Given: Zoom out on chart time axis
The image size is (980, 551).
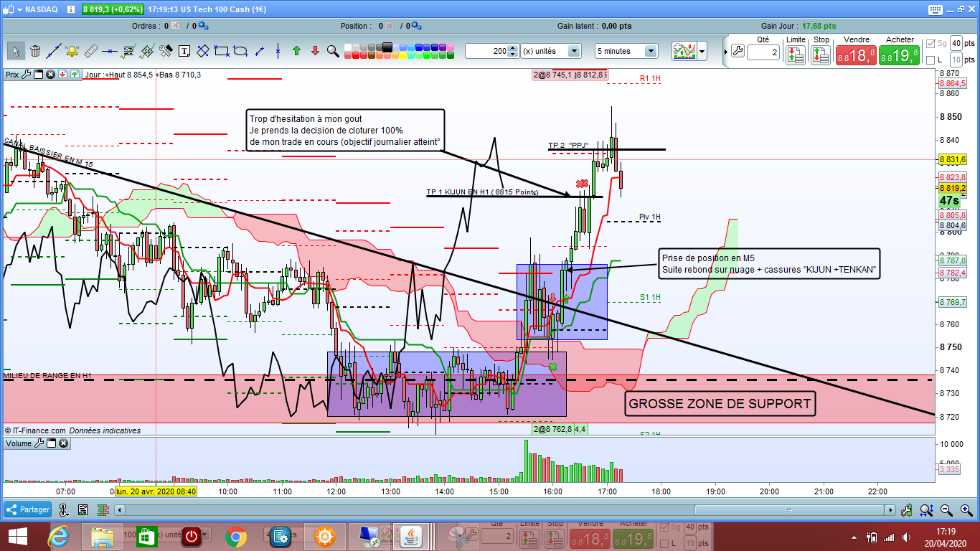Looking at the screenshot, I should [946, 509].
